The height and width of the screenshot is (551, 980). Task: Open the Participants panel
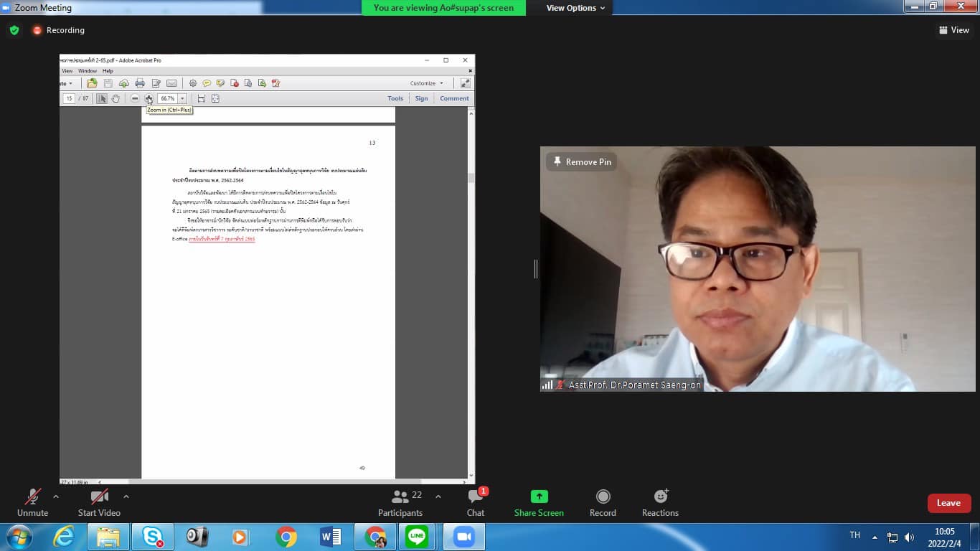click(x=400, y=497)
